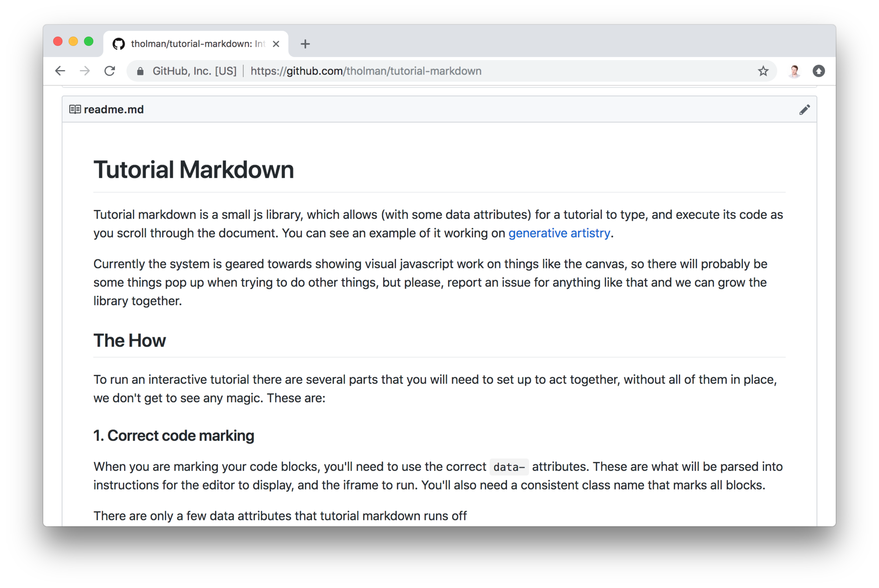Click the browser back arrow
The width and height of the screenshot is (879, 588).
coord(60,71)
